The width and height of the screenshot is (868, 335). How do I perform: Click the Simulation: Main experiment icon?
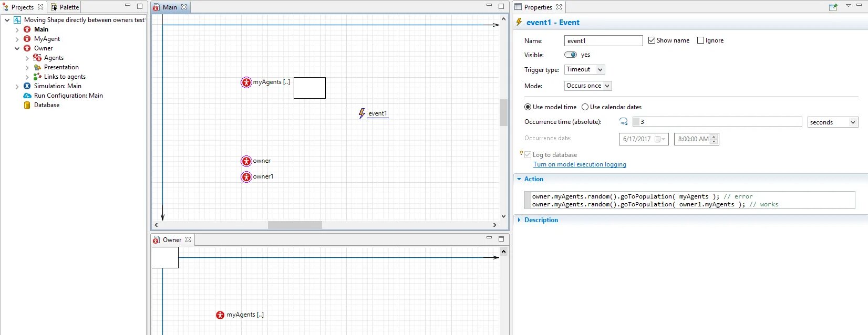pos(27,86)
